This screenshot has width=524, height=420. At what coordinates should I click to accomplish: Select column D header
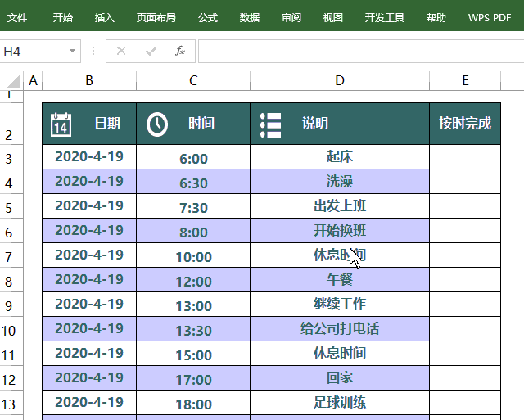[x=340, y=80]
